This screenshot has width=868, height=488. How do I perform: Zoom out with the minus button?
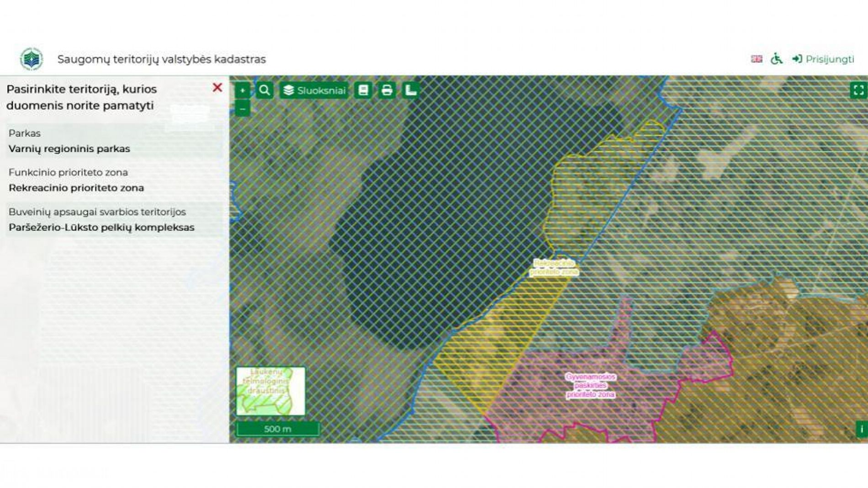tap(243, 109)
